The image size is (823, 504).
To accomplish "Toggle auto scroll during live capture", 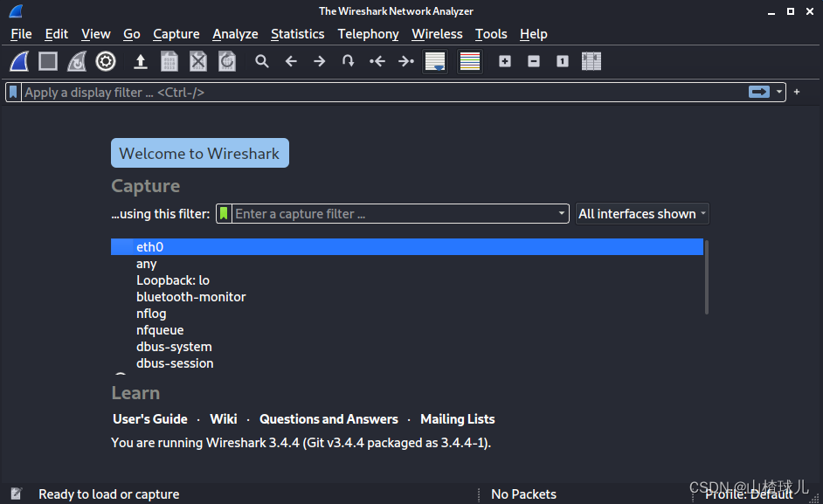I will tap(435, 61).
